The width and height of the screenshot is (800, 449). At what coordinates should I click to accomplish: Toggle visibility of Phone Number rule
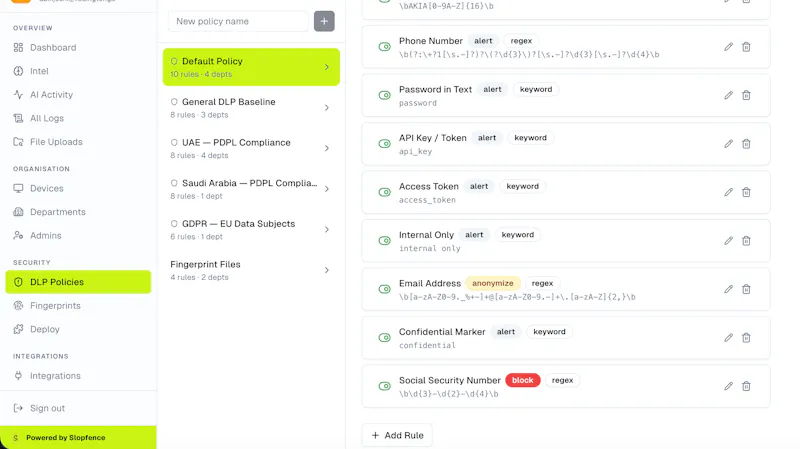click(x=384, y=47)
